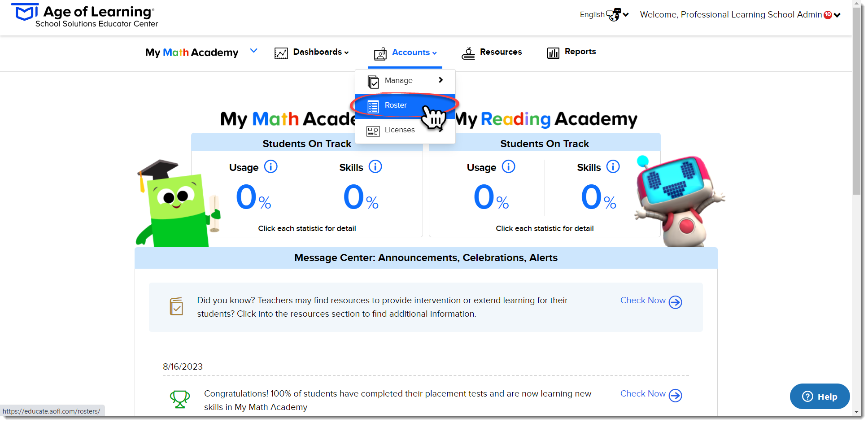
Task: Click the Accounts ID card icon
Action: coord(380,54)
